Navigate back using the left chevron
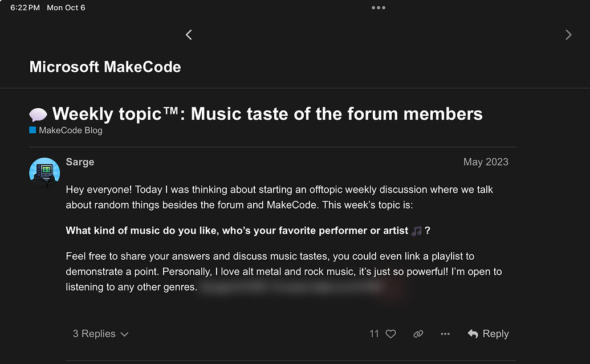This screenshot has height=364, width=590. pos(189,35)
